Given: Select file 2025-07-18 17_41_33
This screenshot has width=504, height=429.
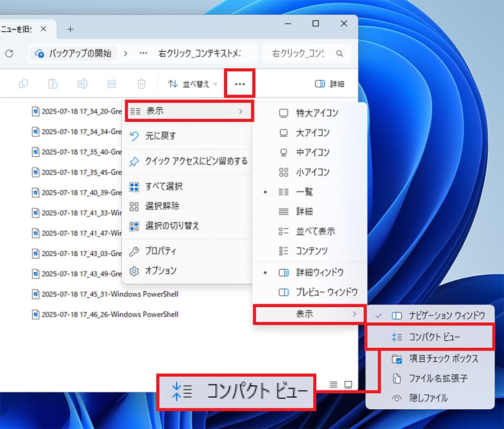Looking at the screenshot, I should pyautogui.click(x=77, y=213).
